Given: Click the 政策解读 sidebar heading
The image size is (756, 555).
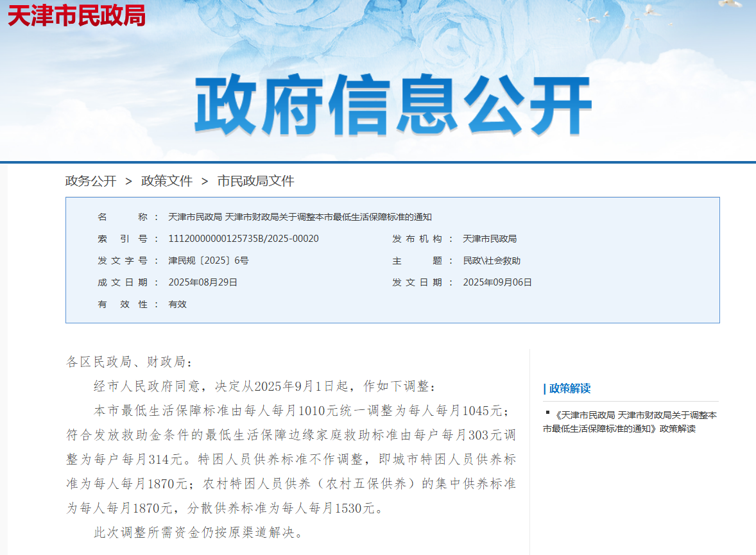Looking at the screenshot, I should pyautogui.click(x=569, y=388).
